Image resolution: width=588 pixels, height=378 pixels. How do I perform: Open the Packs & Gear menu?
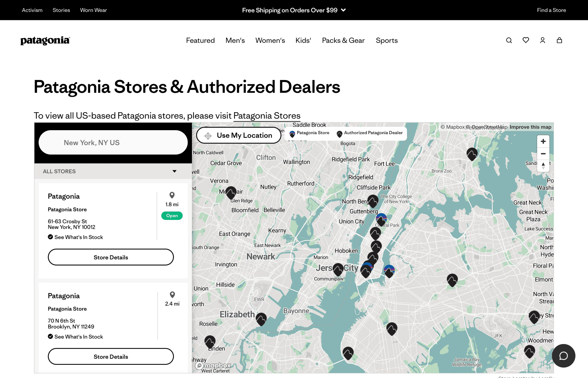point(343,40)
